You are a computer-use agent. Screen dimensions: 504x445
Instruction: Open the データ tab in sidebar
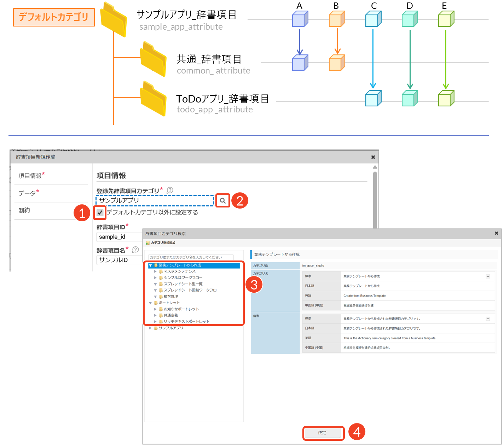(x=28, y=193)
